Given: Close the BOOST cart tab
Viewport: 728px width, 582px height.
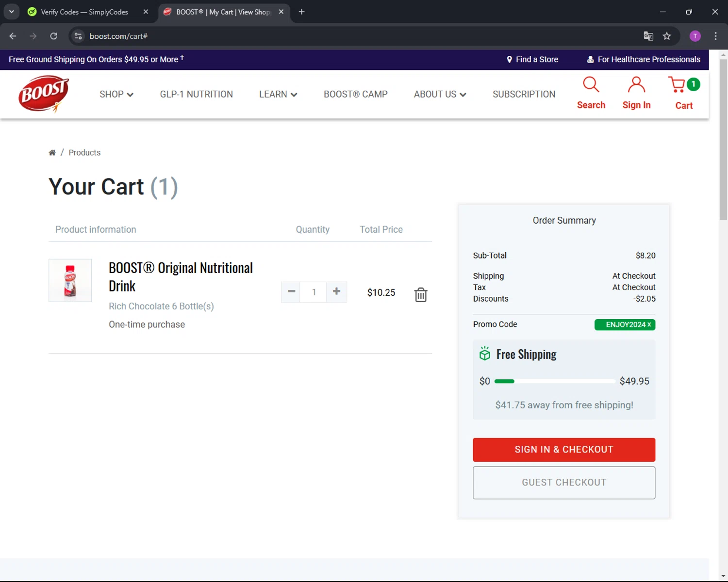Looking at the screenshot, I should click(281, 12).
